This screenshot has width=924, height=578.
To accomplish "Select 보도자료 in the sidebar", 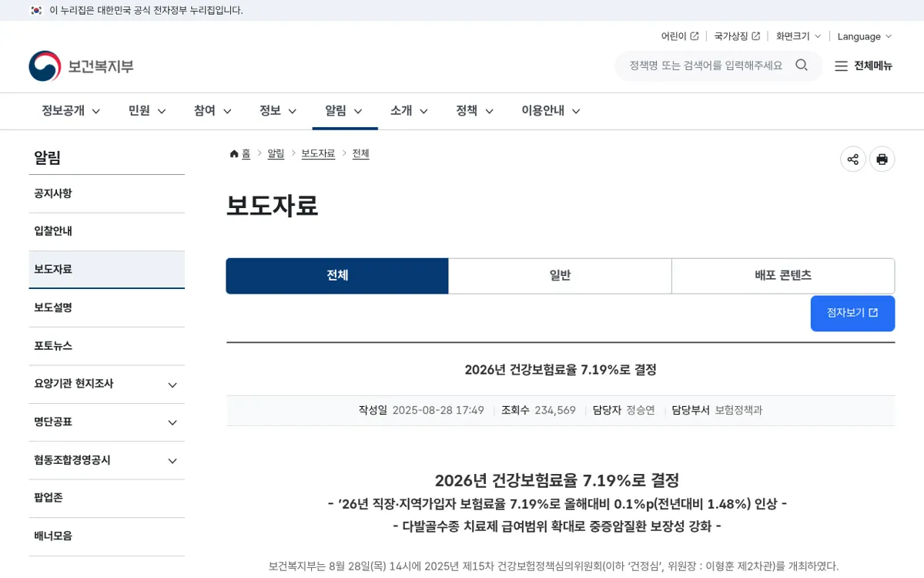I will coord(107,270).
